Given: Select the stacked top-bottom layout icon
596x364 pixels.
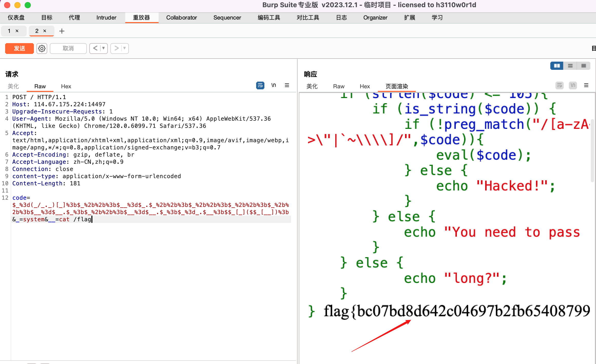Looking at the screenshot, I should 570,66.
